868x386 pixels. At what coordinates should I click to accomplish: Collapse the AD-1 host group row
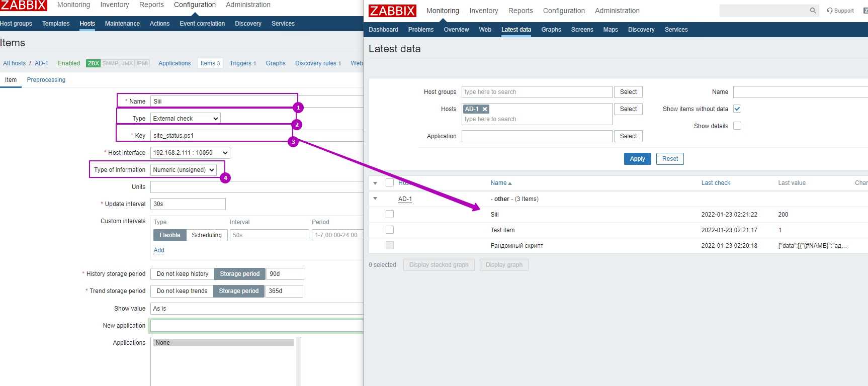click(375, 199)
